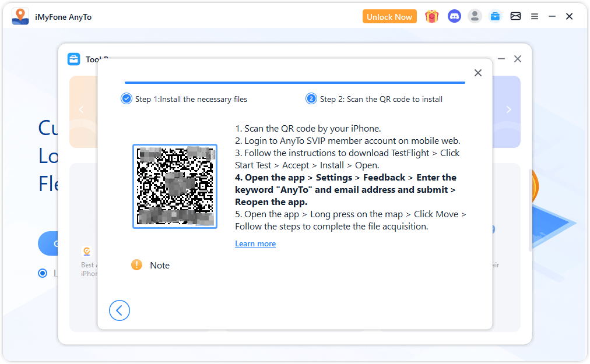Open the user account profile icon

[x=475, y=16]
